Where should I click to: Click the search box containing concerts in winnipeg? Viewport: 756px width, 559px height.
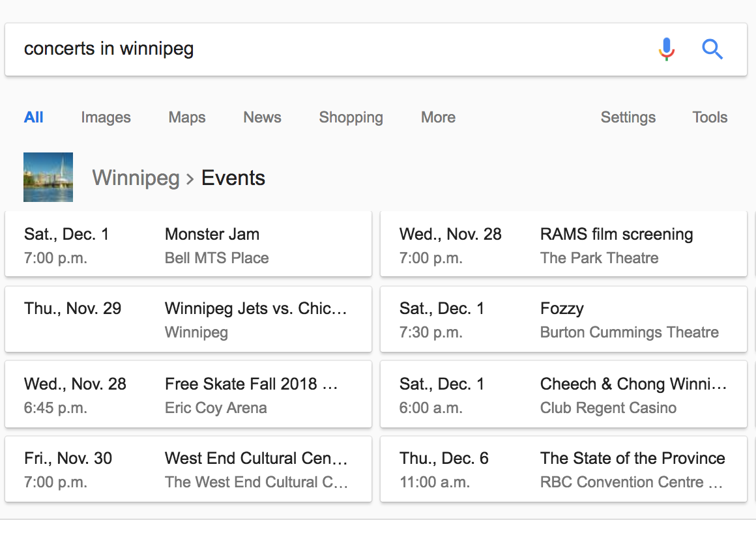375,49
